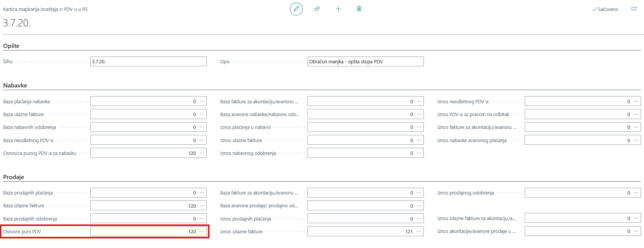Select the Osnovica punog PDV-a za nabavku field
This screenshot has width=644, height=248.
(x=144, y=153)
